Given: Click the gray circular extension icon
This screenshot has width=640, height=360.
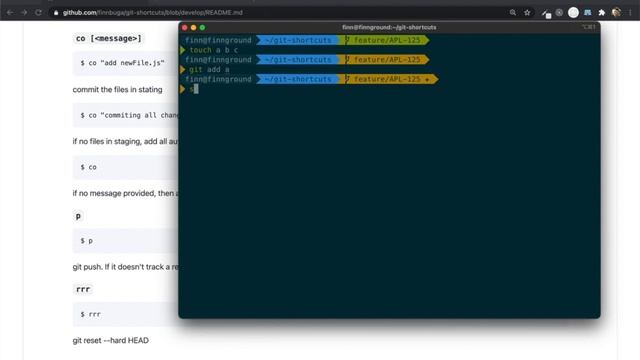Looking at the screenshot, I should click(559, 13).
